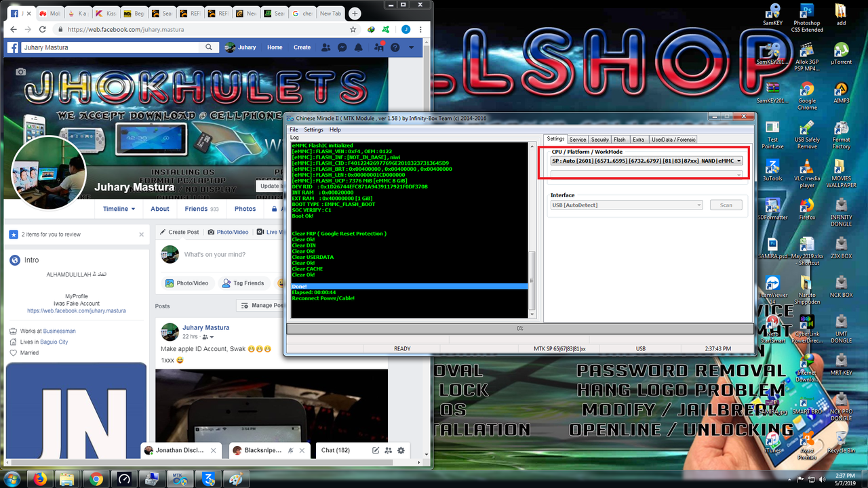
Task: Switch to Extra tab
Action: click(638, 140)
